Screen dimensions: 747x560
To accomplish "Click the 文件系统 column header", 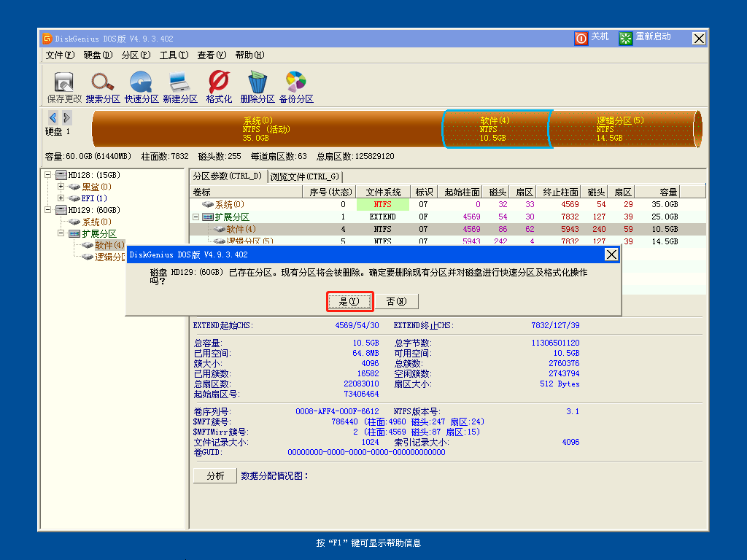I will click(383, 192).
